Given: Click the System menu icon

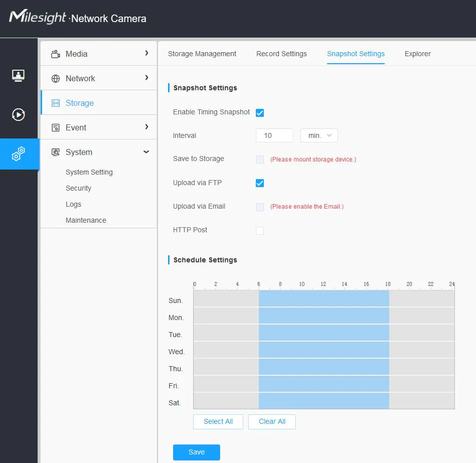Looking at the screenshot, I should 56,152.
